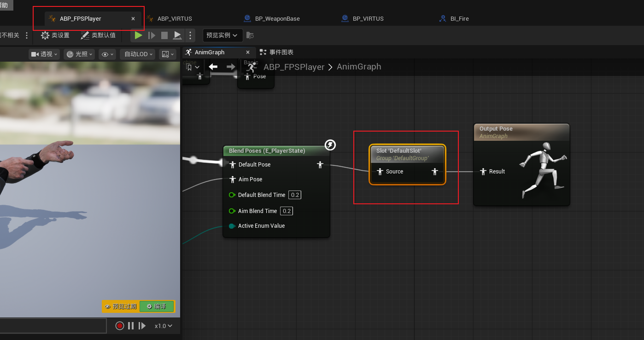Image resolution: width=644 pixels, height=340 pixels.
Task: Open the viewport eye Show dropdown
Action: point(107,54)
